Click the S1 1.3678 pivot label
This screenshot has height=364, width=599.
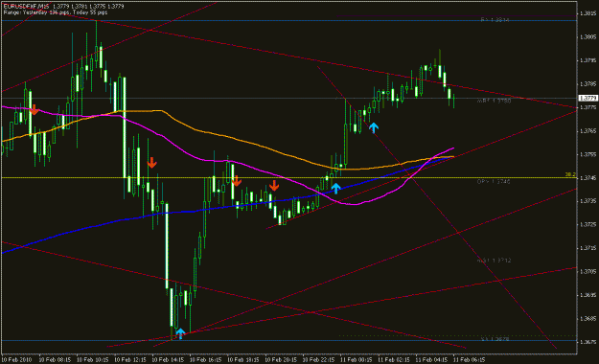(495, 339)
